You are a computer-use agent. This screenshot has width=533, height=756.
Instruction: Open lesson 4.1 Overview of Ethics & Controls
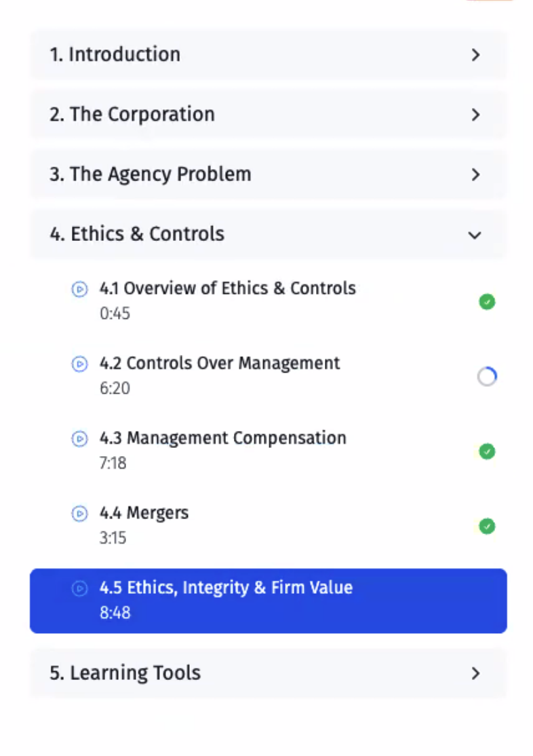click(227, 288)
